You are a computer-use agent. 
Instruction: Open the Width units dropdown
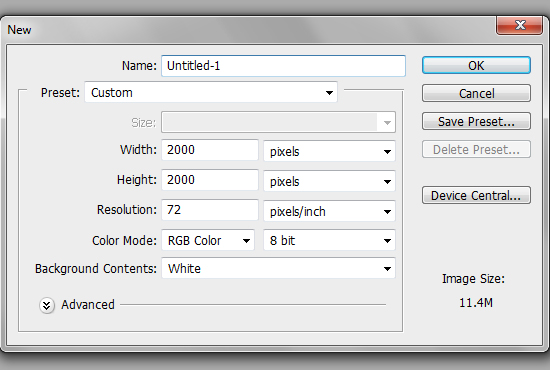[329, 151]
